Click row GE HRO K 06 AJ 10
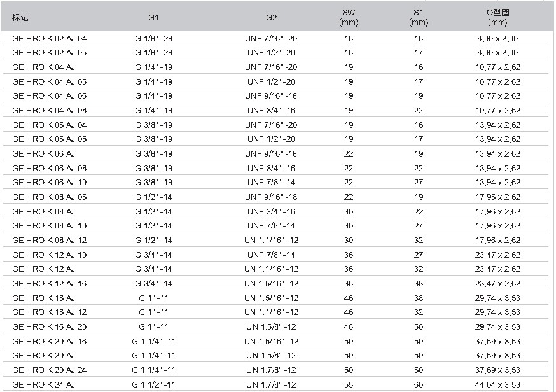The width and height of the screenshot is (556, 392). coord(276,183)
